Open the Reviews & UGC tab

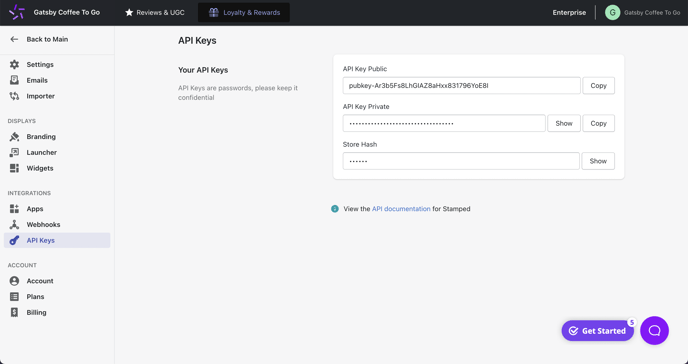[x=154, y=12]
